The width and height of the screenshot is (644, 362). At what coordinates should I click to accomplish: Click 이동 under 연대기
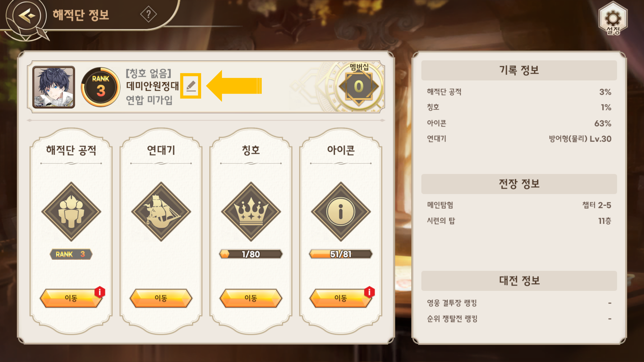pyautogui.click(x=161, y=298)
